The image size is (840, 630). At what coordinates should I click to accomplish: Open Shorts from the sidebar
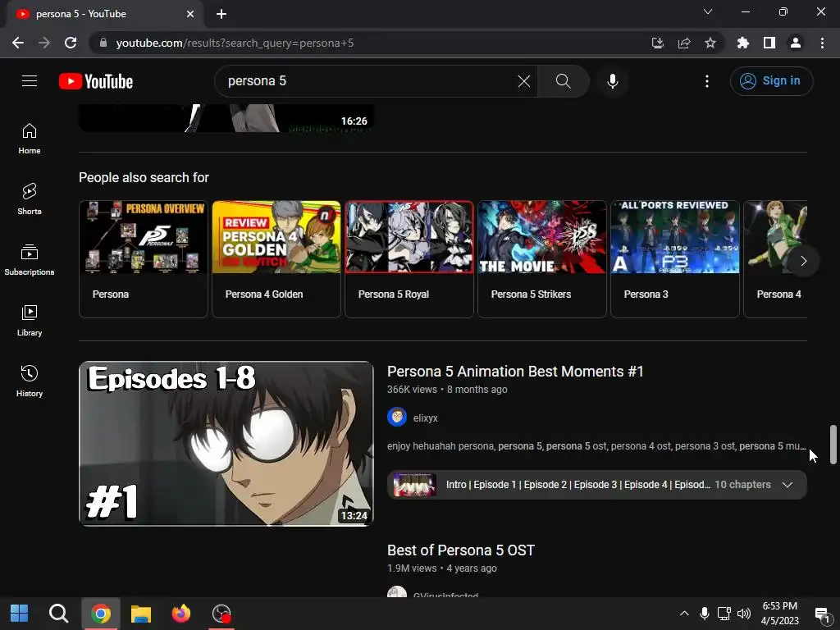30,199
